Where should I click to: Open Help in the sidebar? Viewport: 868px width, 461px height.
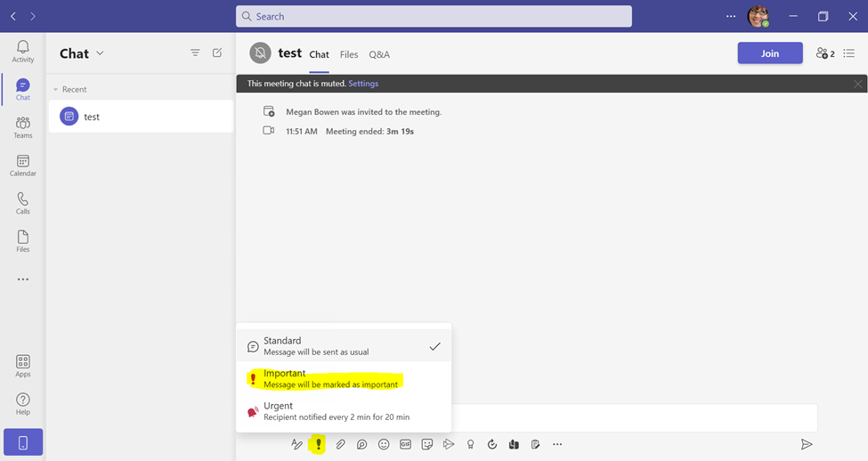22,404
